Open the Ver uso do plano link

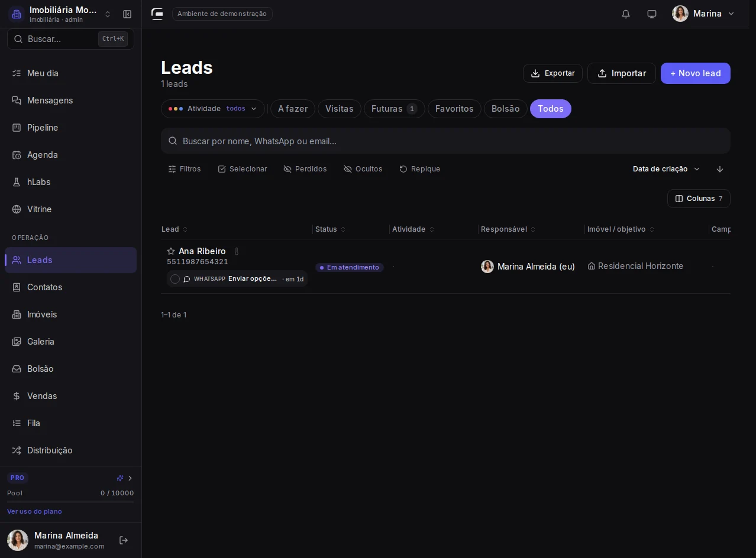(34, 511)
